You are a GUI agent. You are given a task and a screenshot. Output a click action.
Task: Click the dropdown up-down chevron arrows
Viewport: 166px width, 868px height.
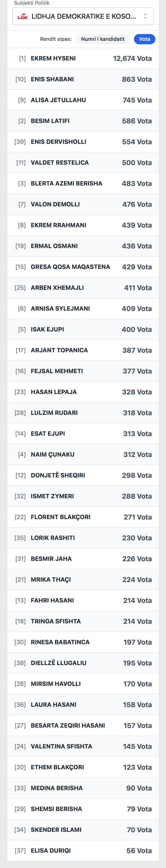coord(145,16)
